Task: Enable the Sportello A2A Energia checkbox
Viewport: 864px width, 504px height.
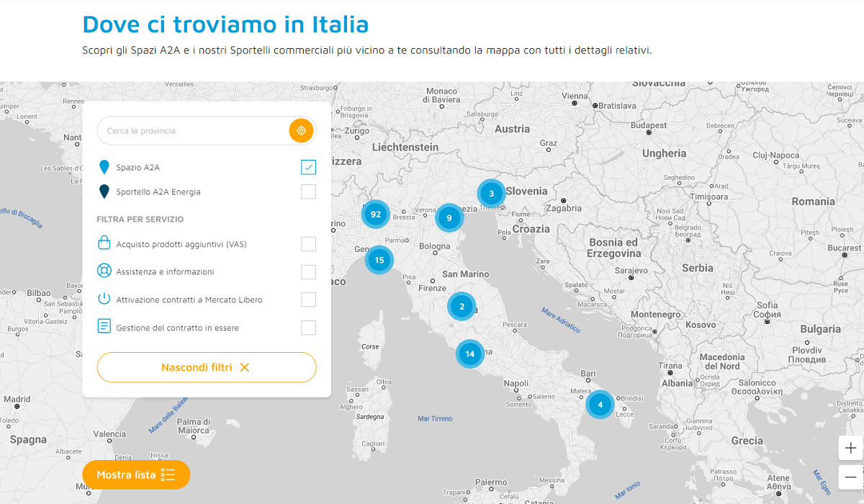Action: click(x=308, y=192)
